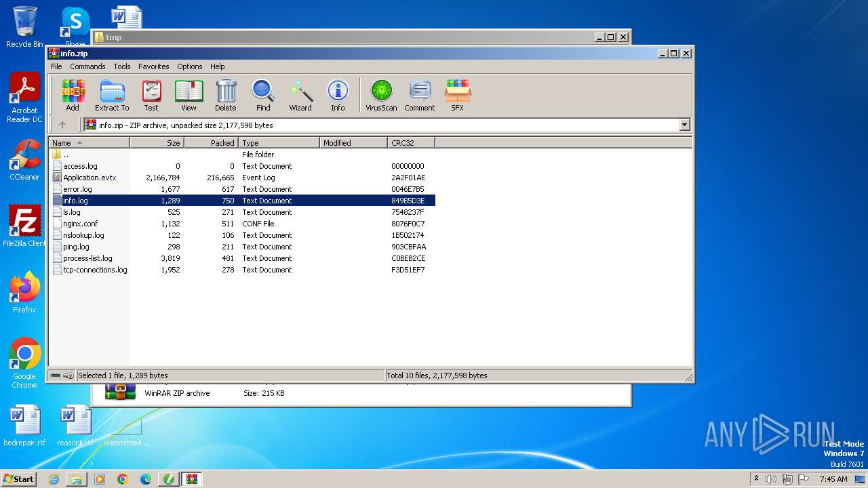Open the Help menu
The width and height of the screenshot is (868, 488).
(x=217, y=66)
